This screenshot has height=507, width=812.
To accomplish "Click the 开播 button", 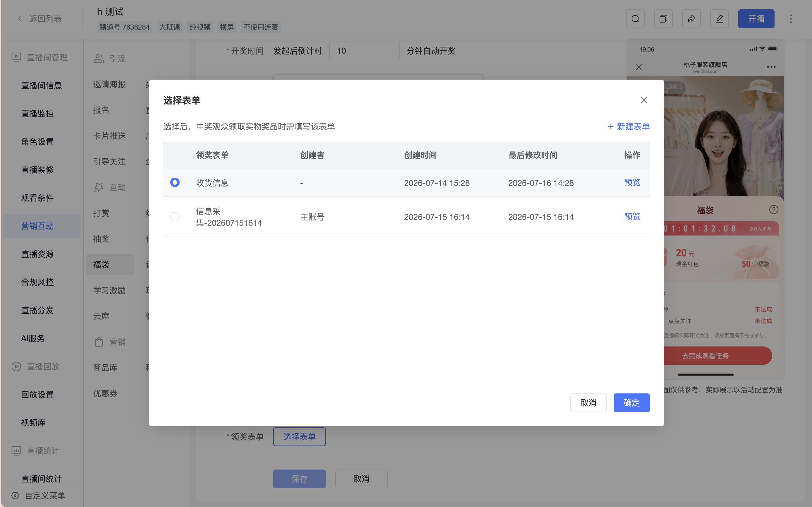I will (x=756, y=19).
